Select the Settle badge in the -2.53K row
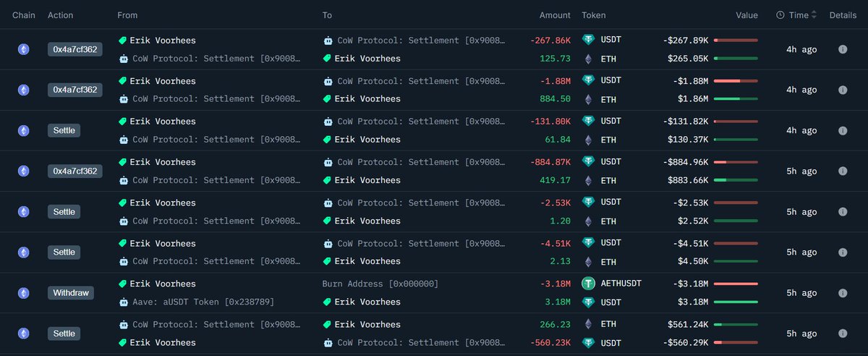The width and height of the screenshot is (868, 356). pyautogui.click(x=64, y=212)
